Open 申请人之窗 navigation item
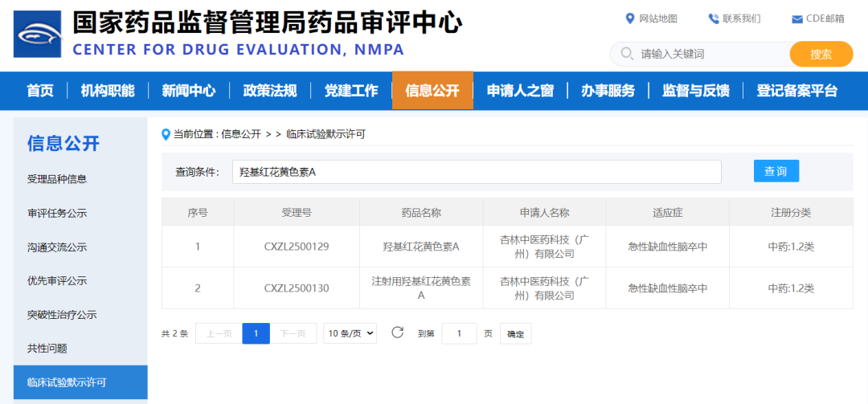This screenshot has width=868, height=404. pos(520,91)
